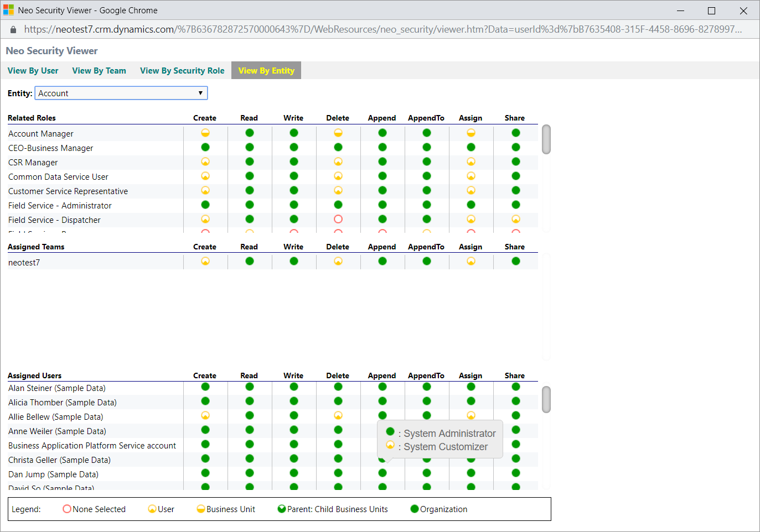This screenshot has width=760, height=532.
Task: Click user 'Christa Geller (Sample Data)'
Action: pyautogui.click(x=59, y=460)
